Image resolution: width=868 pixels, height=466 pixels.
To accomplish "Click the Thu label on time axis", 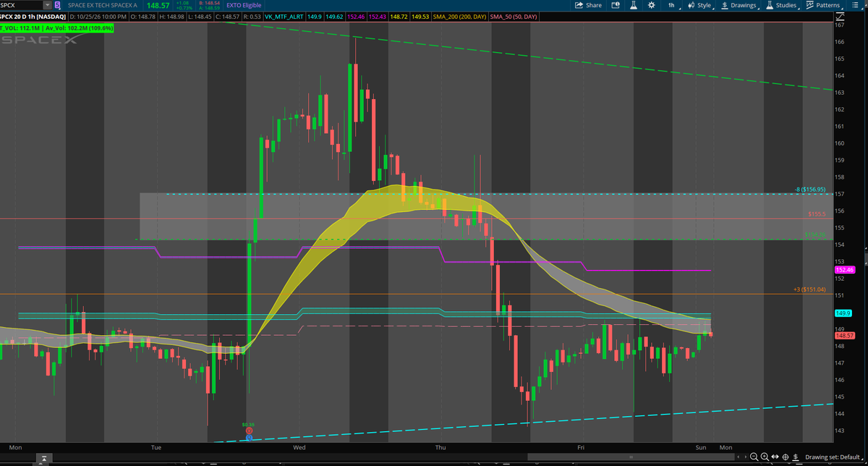I will click(x=441, y=448).
